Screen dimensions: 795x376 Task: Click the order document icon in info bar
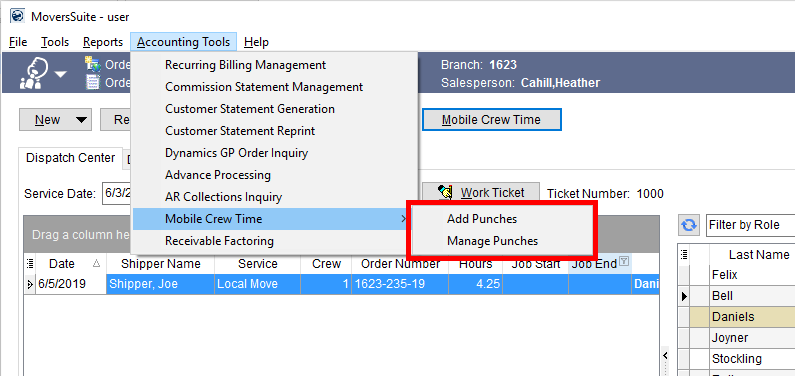[92, 82]
